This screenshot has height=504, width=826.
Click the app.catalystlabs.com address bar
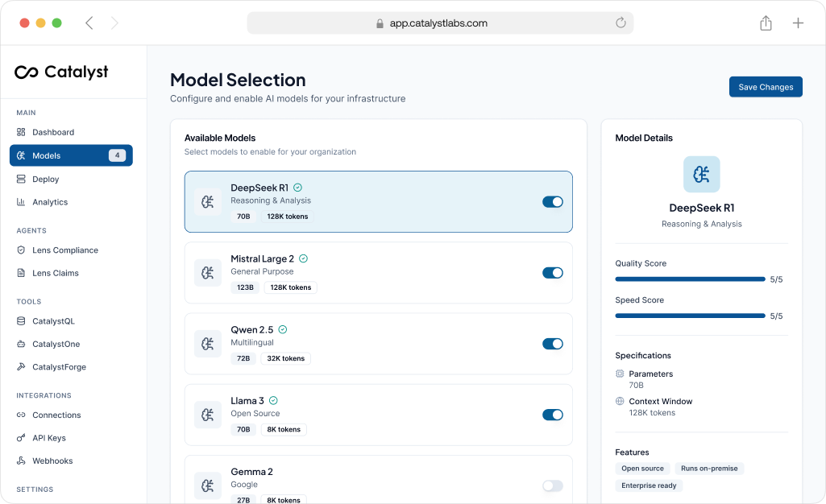[x=440, y=23]
